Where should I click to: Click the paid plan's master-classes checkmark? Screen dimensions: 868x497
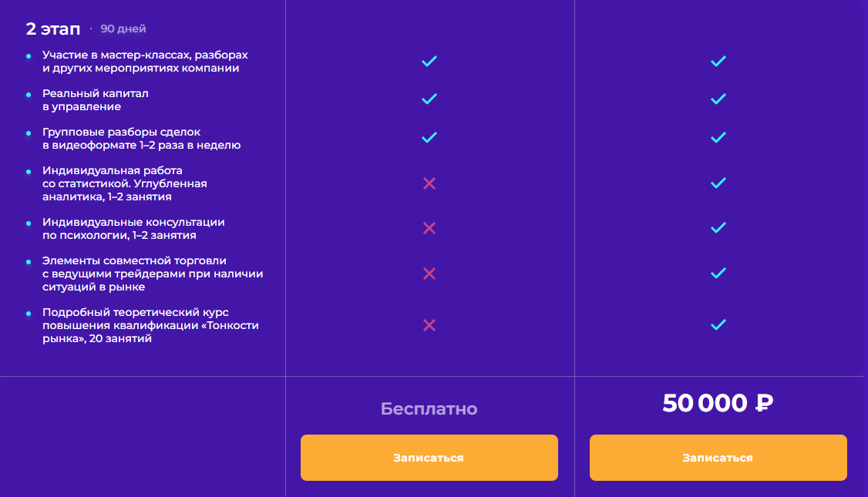[x=718, y=61]
